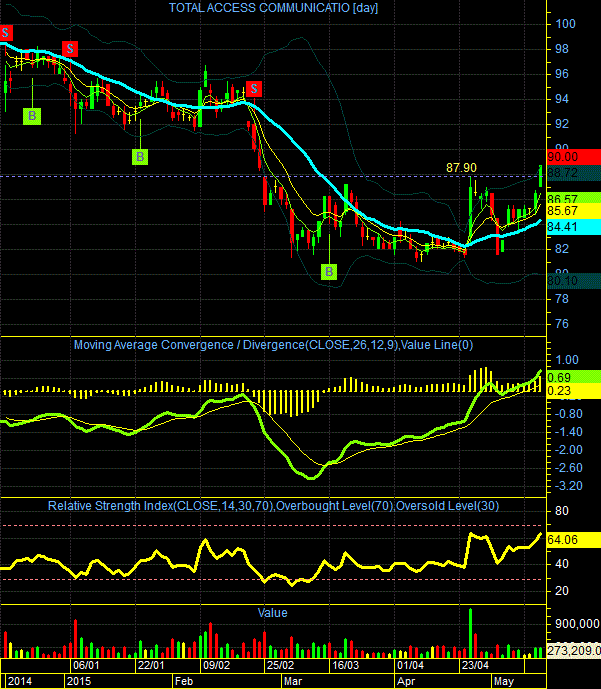This screenshot has width=601, height=689.
Task: Click the 25/02 date label
Action: tap(280, 665)
